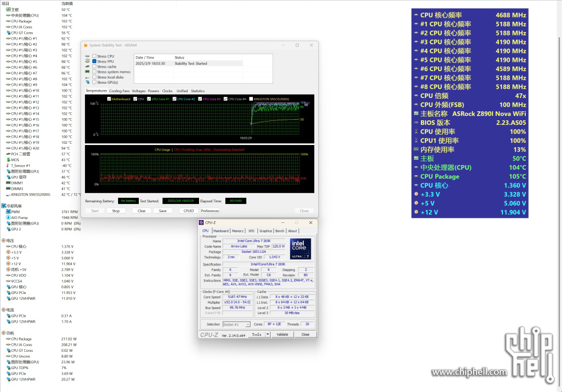Image resolution: width=562 pixels, height=392 pixels.
Task: Click the icon beside Stress FPU
Action: (87, 61)
